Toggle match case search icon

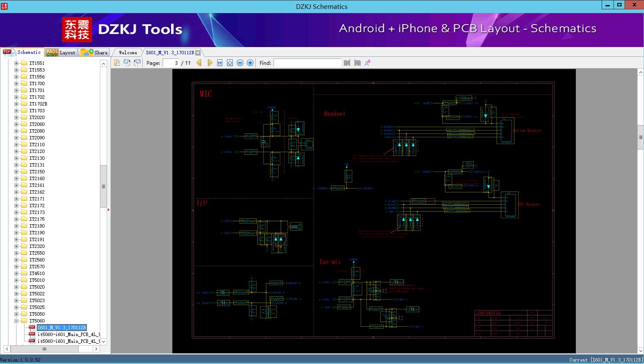point(368,63)
